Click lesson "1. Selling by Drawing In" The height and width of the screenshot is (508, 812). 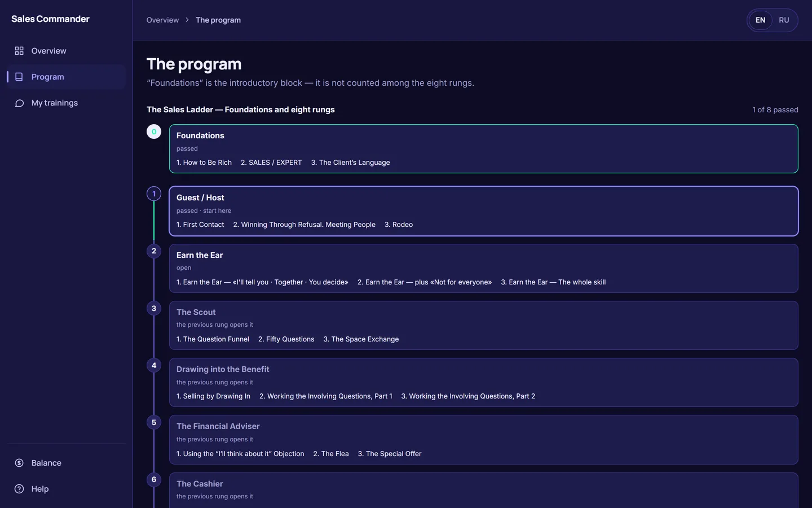[x=213, y=396]
